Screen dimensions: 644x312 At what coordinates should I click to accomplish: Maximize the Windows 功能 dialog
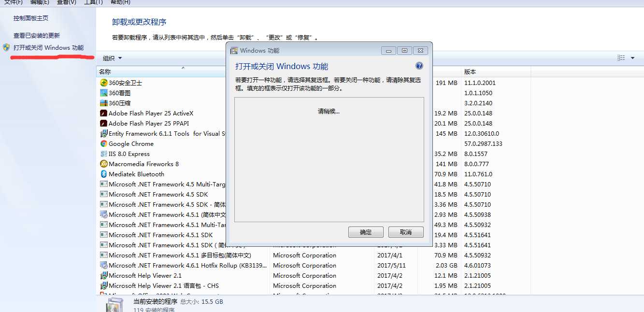click(x=404, y=50)
